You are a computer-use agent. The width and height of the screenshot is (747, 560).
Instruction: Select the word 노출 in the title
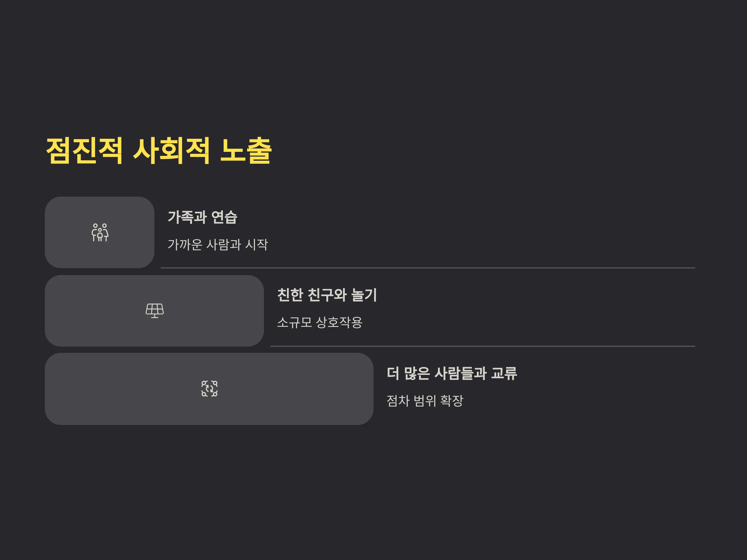pyautogui.click(x=246, y=151)
